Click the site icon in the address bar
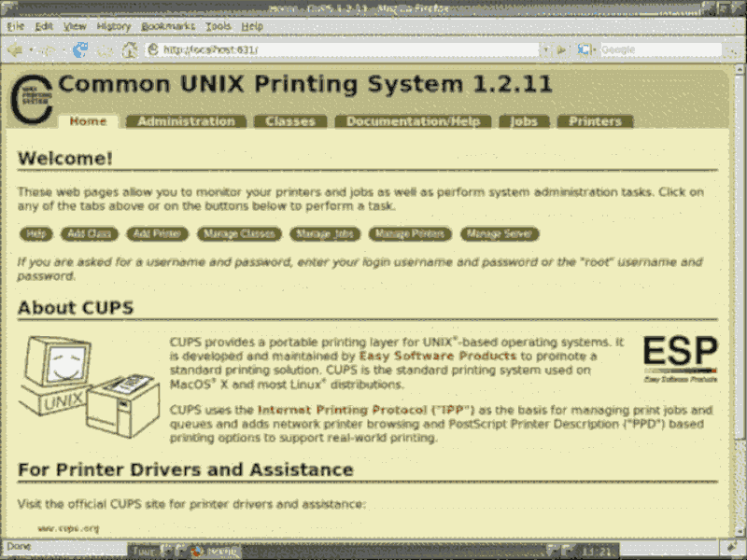Image resolution: width=747 pixels, height=560 pixels. (153, 49)
